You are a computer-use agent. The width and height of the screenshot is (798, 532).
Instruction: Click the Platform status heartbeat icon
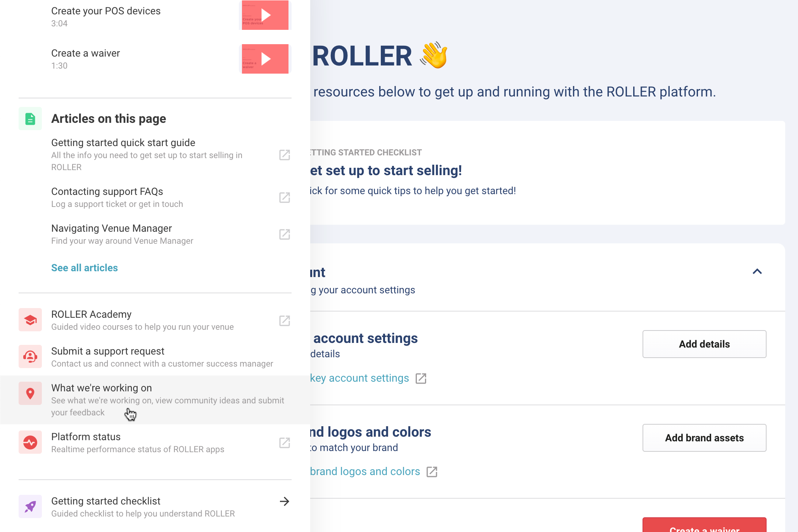[x=30, y=442]
